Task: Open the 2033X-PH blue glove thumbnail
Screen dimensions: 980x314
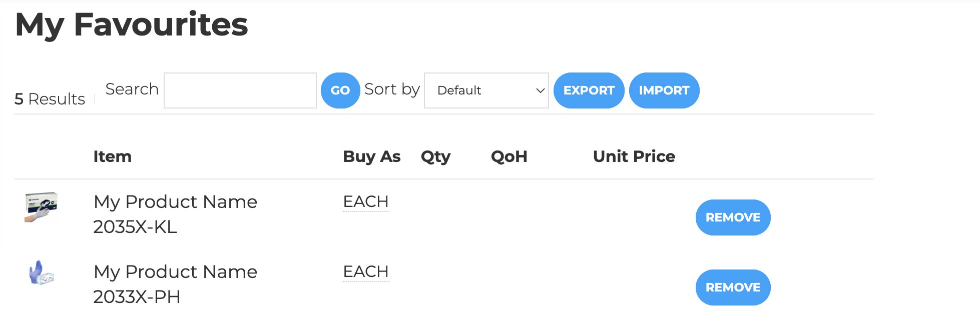Action: click(x=41, y=273)
